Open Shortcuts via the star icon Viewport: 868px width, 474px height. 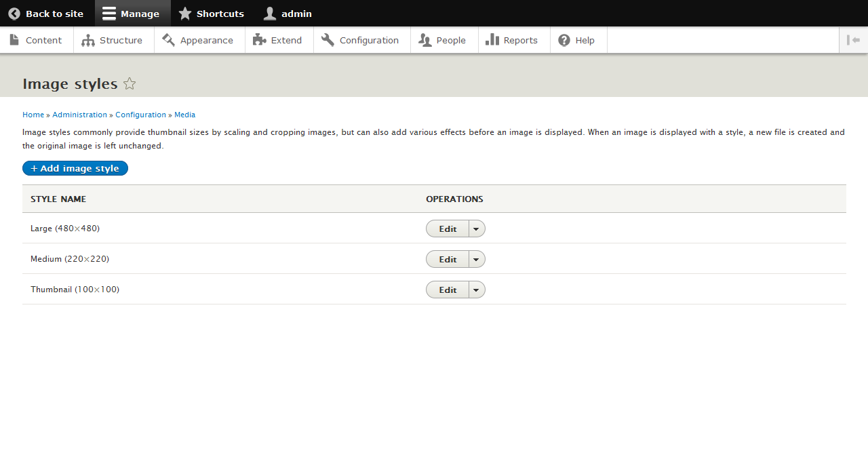(x=185, y=14)
